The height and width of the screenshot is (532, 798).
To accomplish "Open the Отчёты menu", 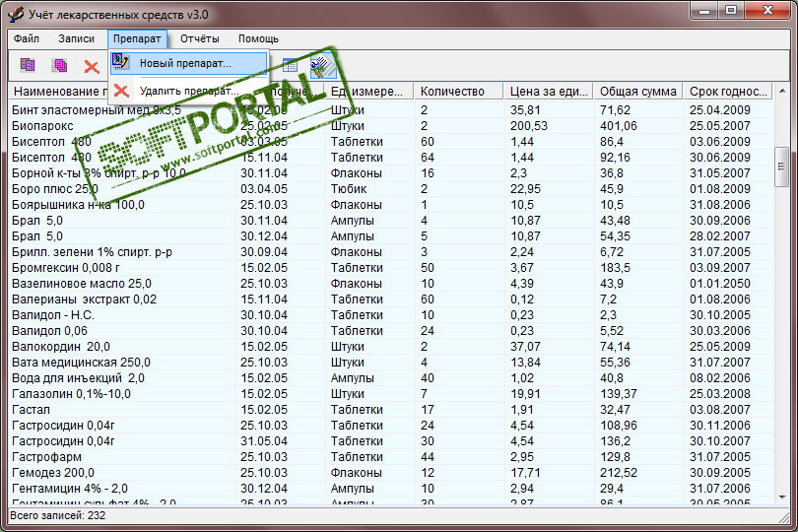I will click(x=199, y=38).
